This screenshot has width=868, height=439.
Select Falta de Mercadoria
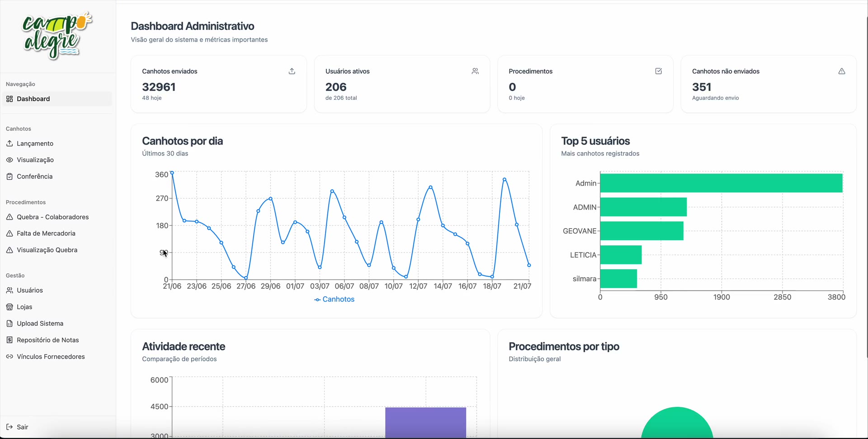[x=57, y=234]
